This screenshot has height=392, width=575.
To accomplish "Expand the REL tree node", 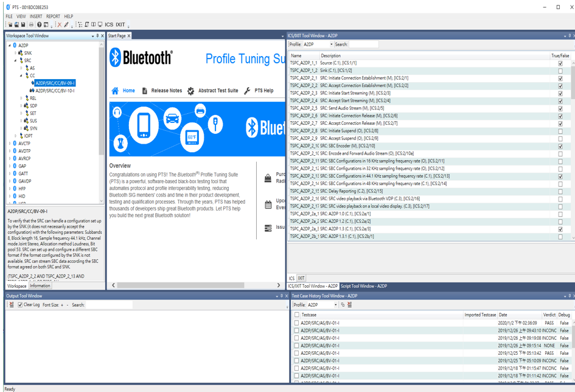I will tap(21, 98).
